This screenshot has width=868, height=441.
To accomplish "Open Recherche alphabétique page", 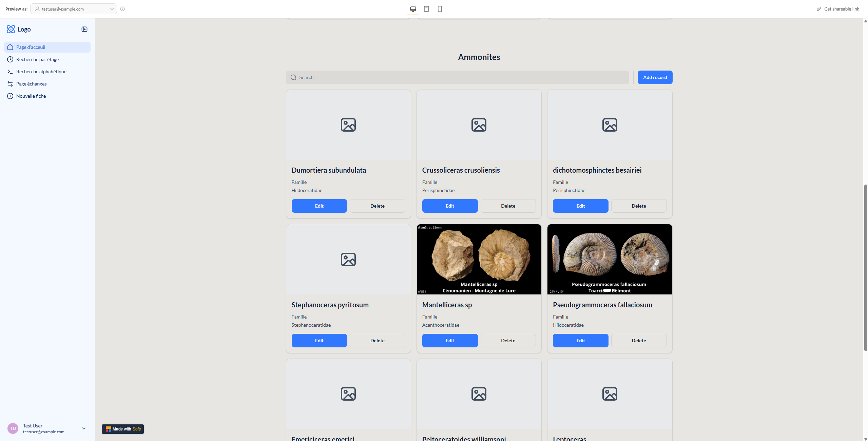I will click(x=41, y=72).
